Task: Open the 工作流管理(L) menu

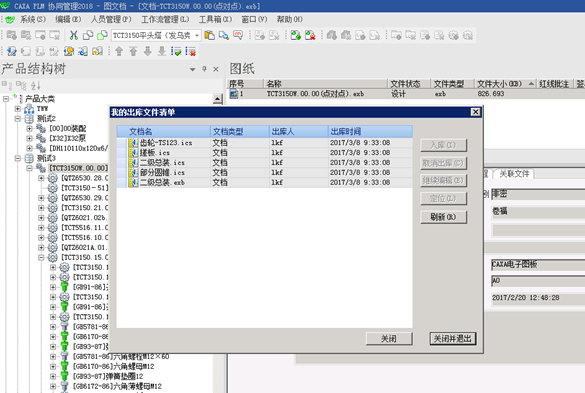Action: pos(165,19)
